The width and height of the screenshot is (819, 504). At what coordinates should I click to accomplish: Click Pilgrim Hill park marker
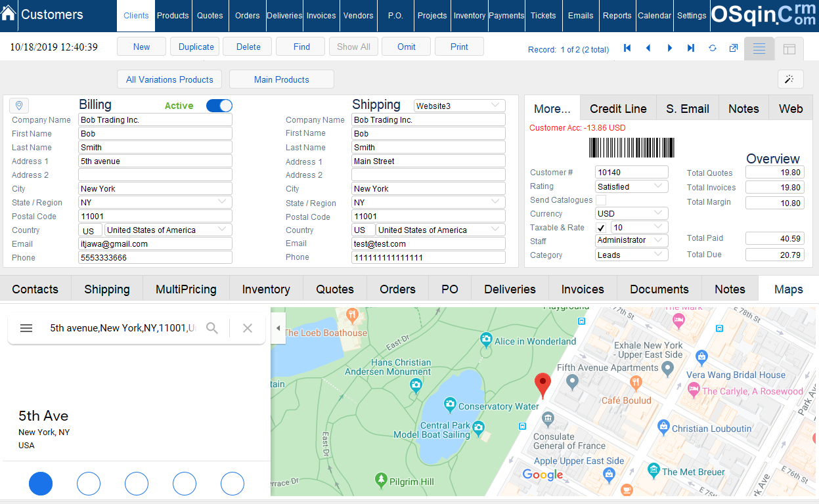click(x=381, y=480)
